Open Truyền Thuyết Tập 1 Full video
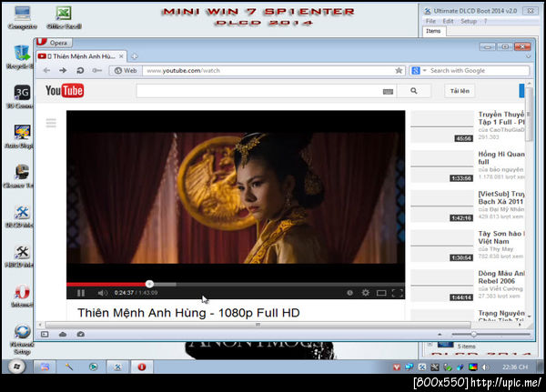This screenshot has width=546, height=392. click(x=501, y=118)
